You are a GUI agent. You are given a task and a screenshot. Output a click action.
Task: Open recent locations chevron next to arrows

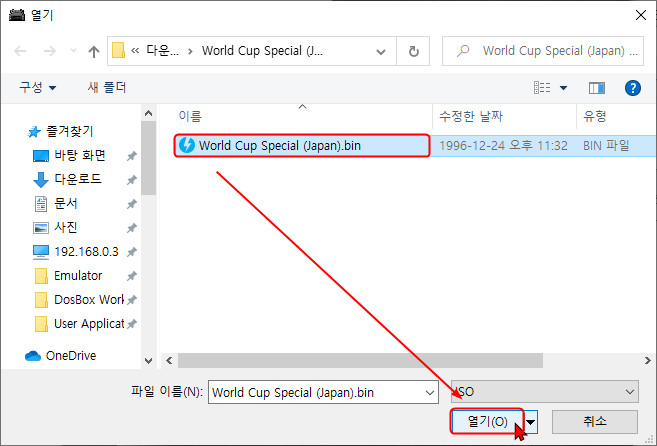73,51
